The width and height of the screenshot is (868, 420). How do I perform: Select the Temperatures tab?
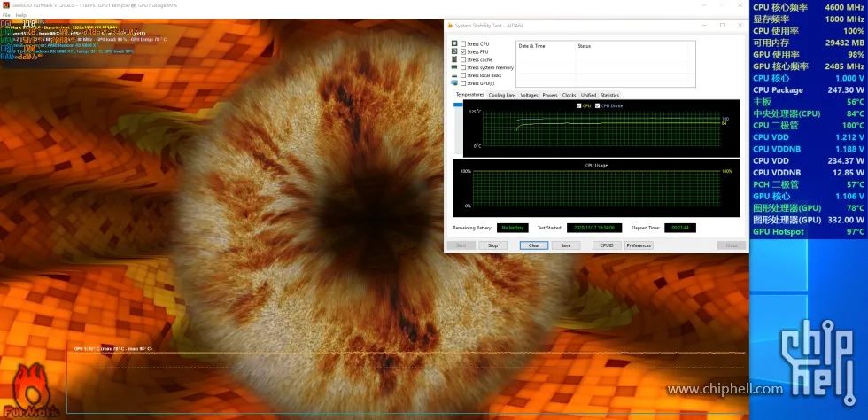pos(469,95)
